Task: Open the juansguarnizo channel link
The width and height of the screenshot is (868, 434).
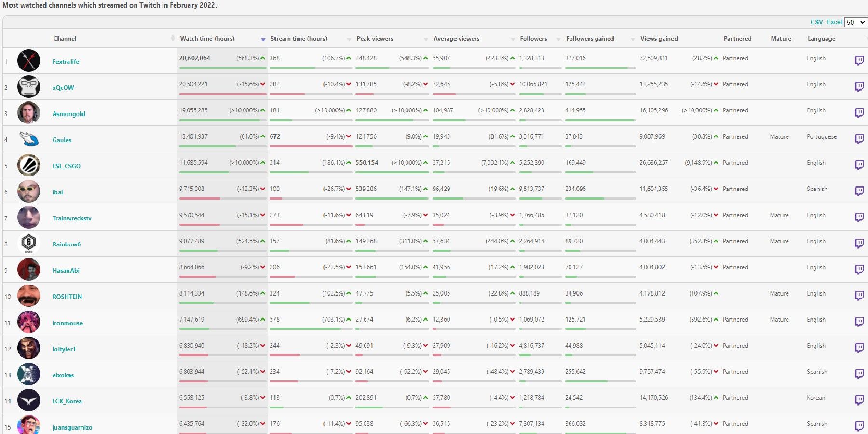Action: coord(72,427)
